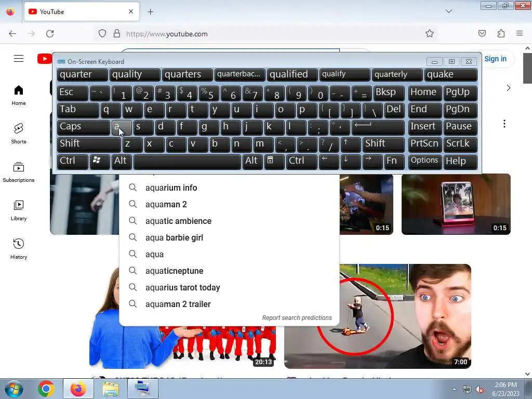Toggle the right Alt key

(252, 161)
